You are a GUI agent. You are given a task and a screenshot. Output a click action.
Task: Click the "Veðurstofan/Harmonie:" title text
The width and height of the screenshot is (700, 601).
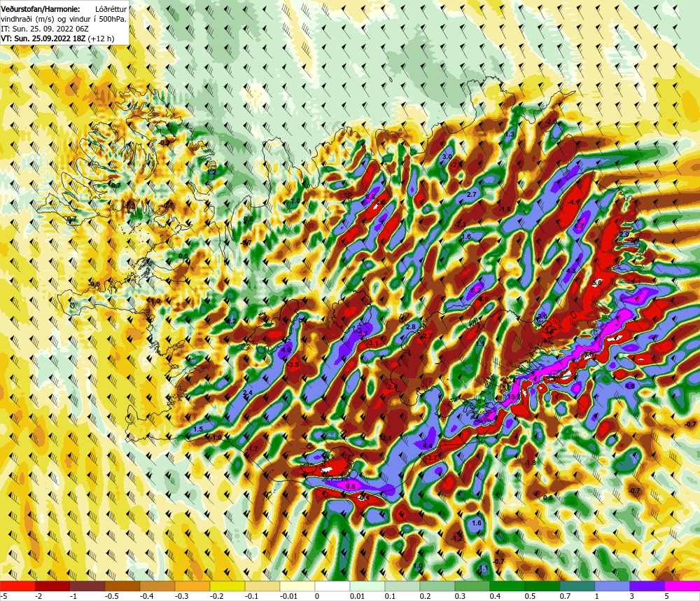pyautogui.click(x=41, y=9)
